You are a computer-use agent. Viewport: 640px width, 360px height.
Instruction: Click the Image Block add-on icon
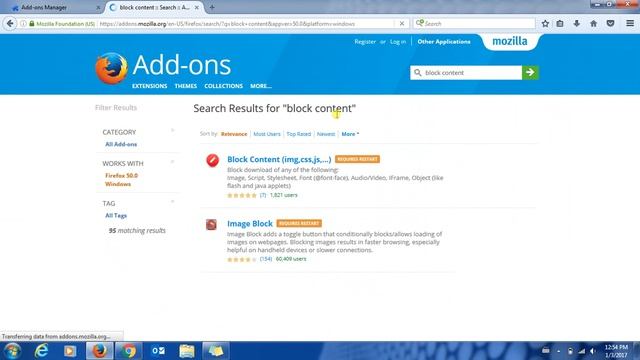(211, 224)
